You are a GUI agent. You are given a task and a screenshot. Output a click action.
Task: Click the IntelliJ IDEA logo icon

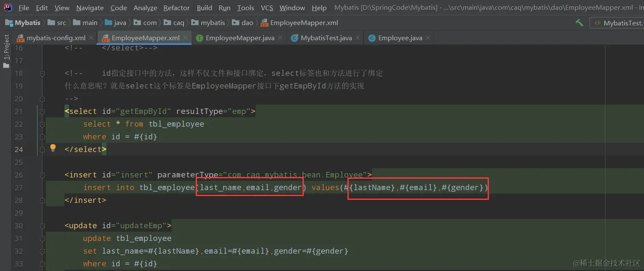(8, 8)
